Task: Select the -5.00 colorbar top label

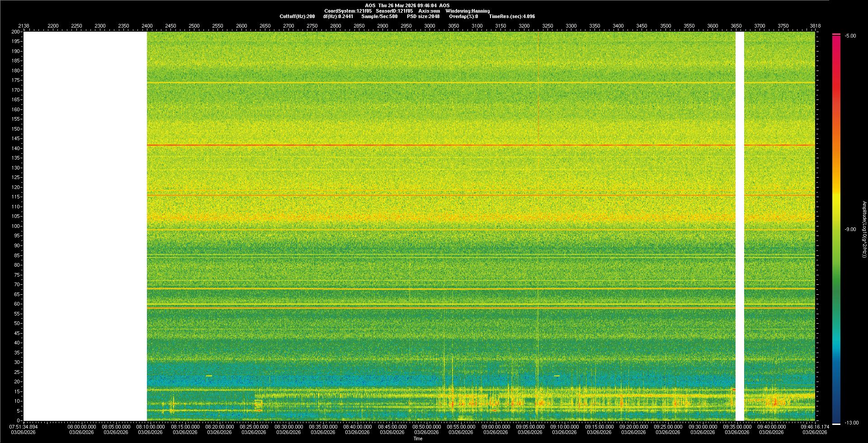Action: [850, 36]
